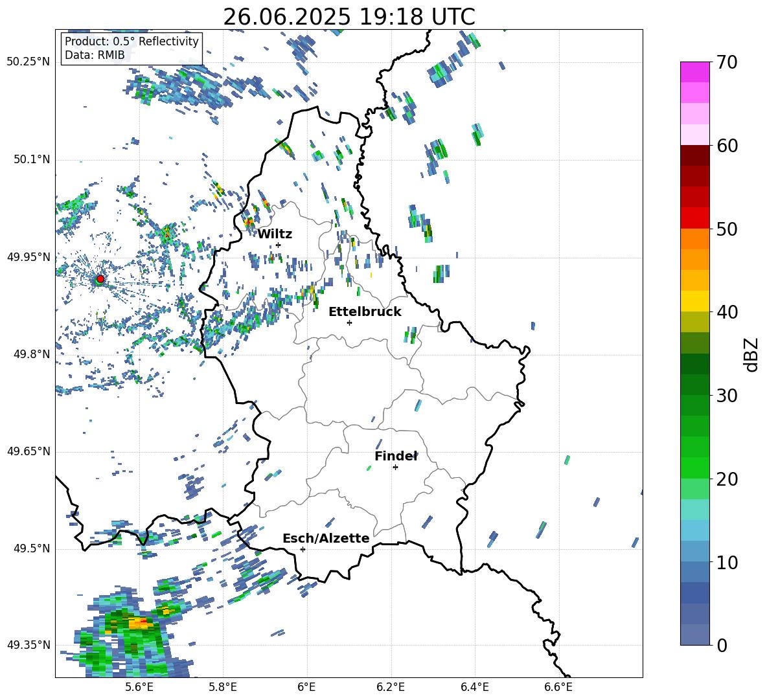Click the Esch/Alzette station cross marker
This screenshot has height=700, width=767.
pos(303,549)
